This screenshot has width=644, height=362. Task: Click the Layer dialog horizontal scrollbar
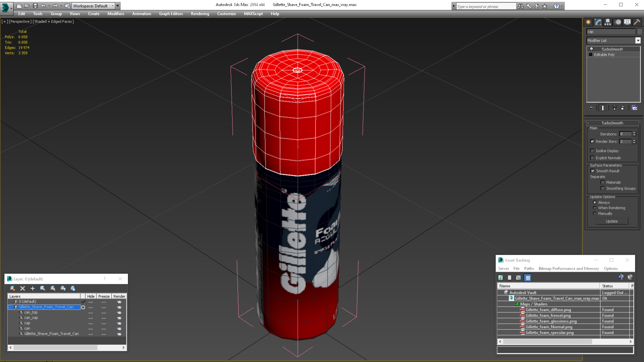[67, 347]
